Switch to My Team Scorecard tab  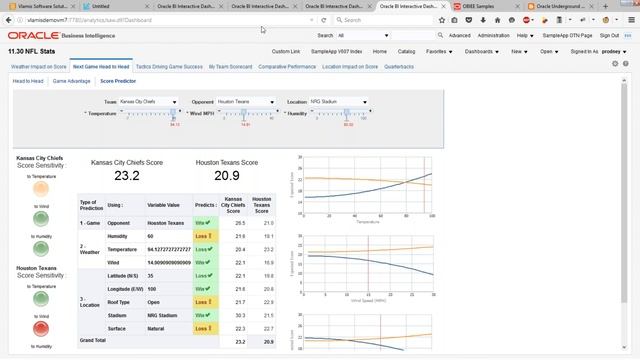(x=231, y=67)
